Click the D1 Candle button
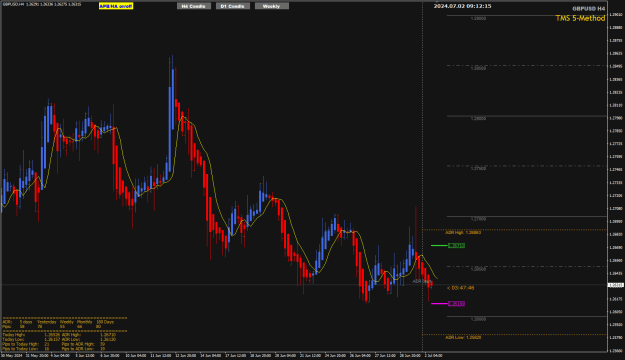 coord(233,6)
